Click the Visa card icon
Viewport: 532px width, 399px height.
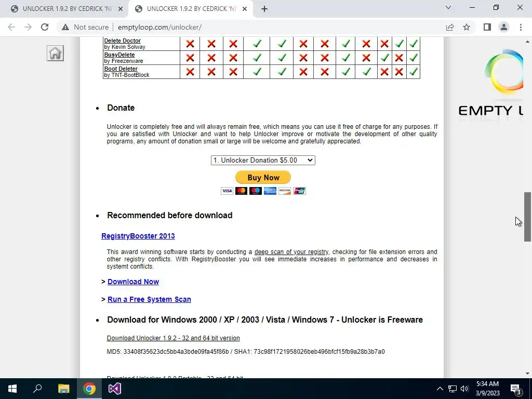(227, 191)
